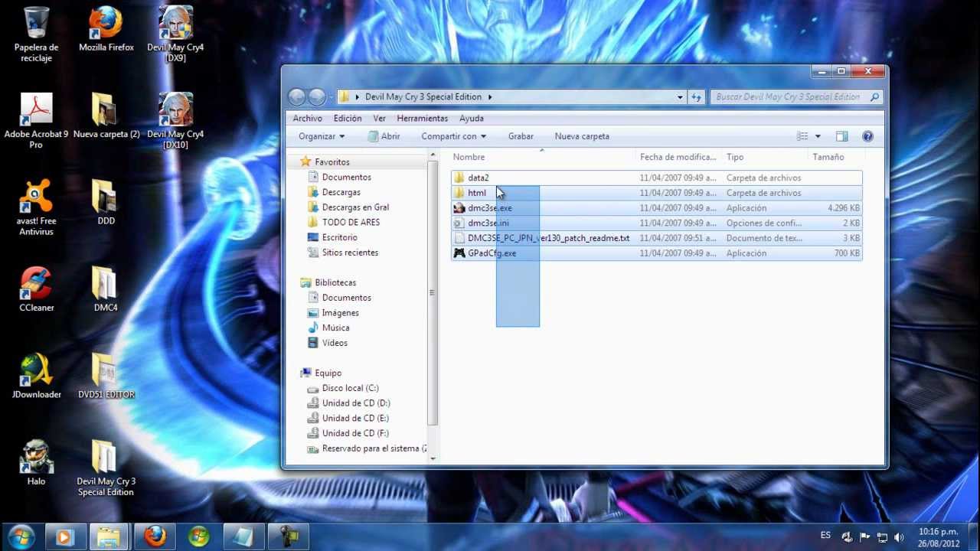The image size is (980, 551).
Task: Open Papelera de reciclaje desktop icon
Action: pos(36,34)
